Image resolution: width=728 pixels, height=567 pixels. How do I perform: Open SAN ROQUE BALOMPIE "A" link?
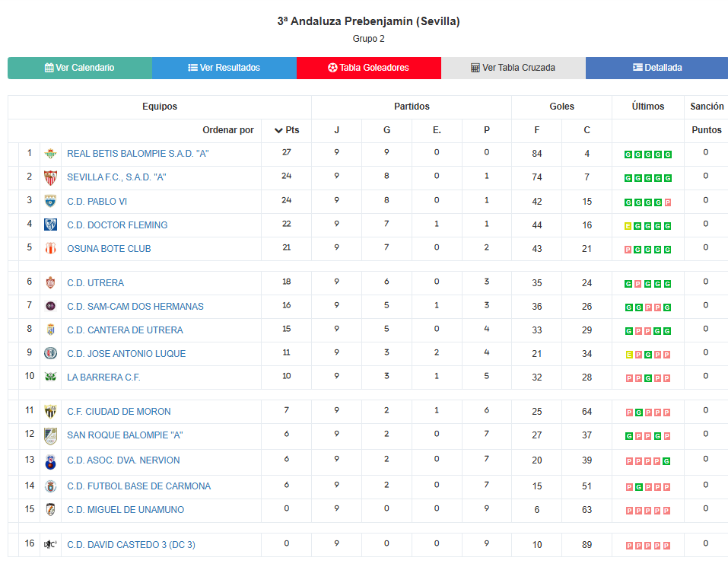pyautogui.click(x=125, y=435)
